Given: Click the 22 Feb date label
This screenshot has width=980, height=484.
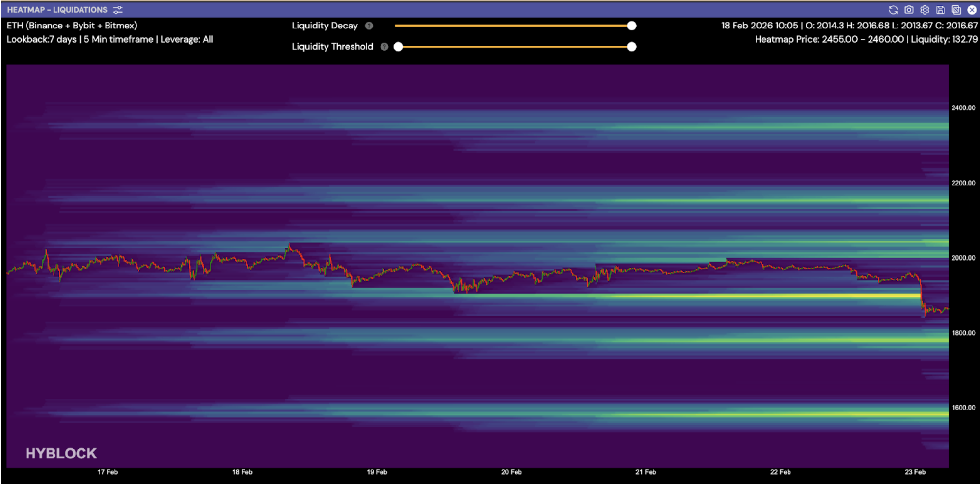Looking at the screenshot, I should click(780, 472).
